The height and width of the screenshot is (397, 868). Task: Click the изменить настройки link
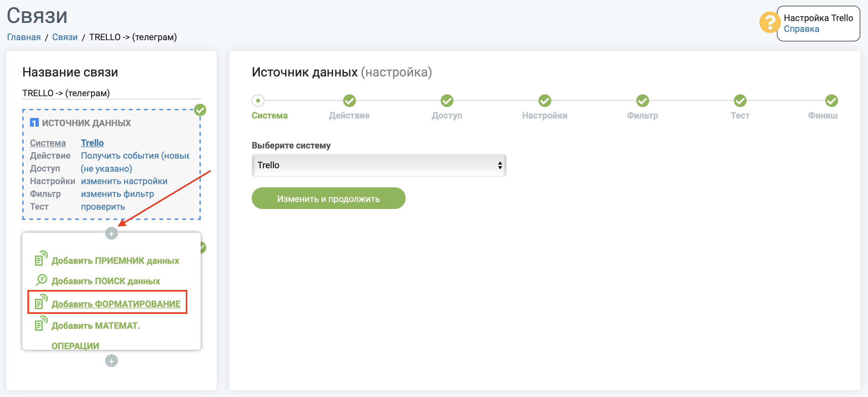point(124,181)
